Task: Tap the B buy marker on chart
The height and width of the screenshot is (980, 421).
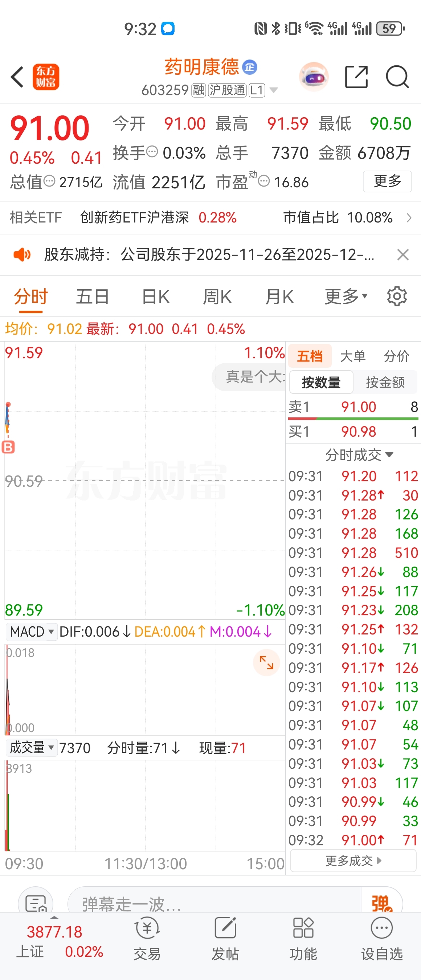Action: coord(8,447)
